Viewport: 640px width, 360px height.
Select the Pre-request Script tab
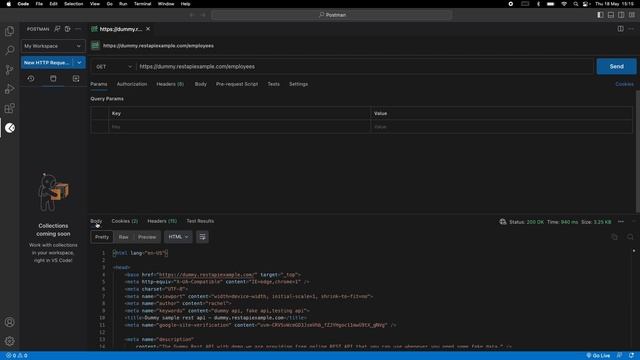point(237,84)
